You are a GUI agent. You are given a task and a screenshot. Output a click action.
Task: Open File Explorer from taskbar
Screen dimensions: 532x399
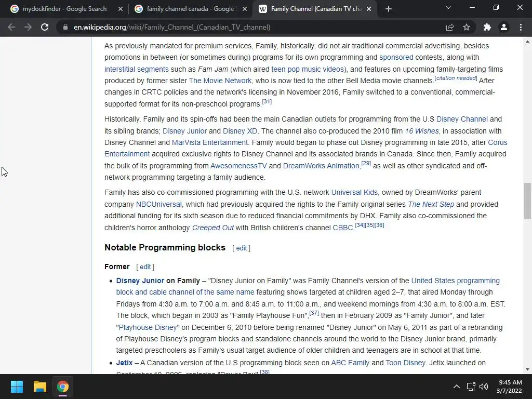(x=39, y=387)
